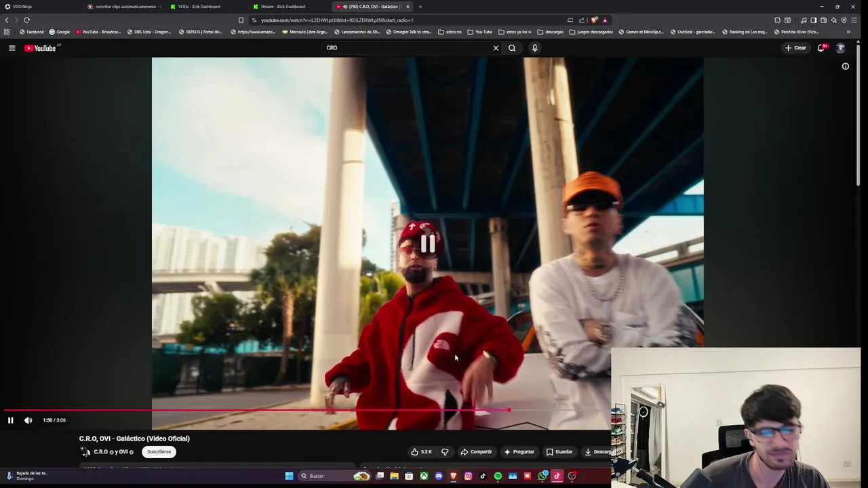Click the video title C.R.O, OVI - Galáctico
This screenshot has height=488, width=868.
coord(134,439)
